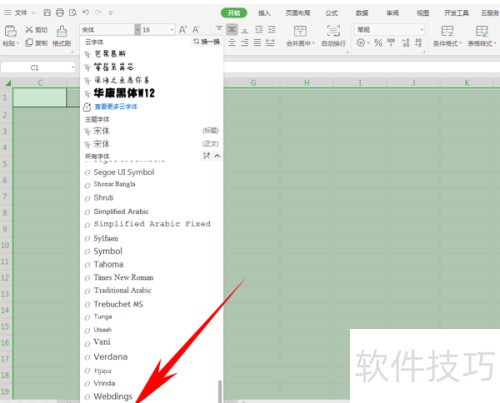Apply justified alignment
This screenshot has width=500, height=403.
pos(257,43)
